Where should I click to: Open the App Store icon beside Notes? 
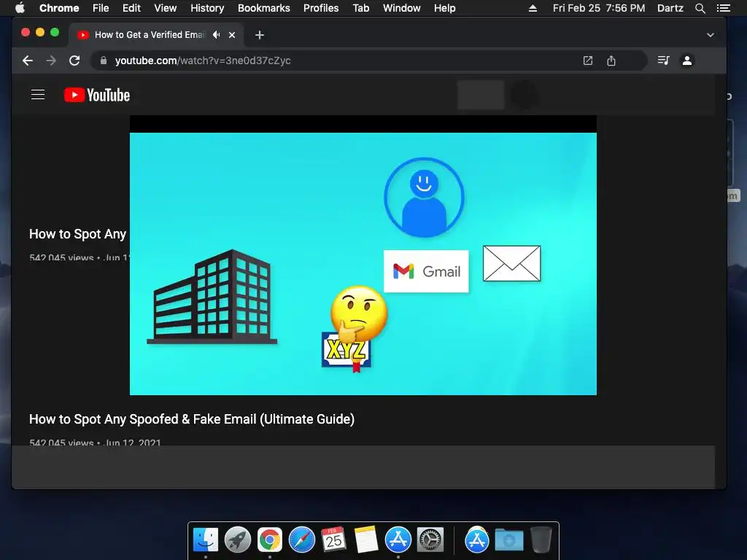click(x=398, y=540)
